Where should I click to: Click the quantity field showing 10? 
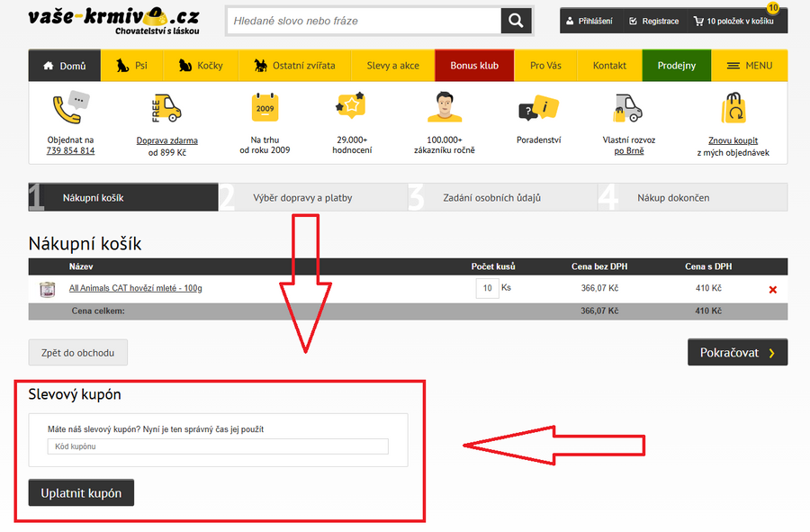pyautogui.click(x=487, y=288)
